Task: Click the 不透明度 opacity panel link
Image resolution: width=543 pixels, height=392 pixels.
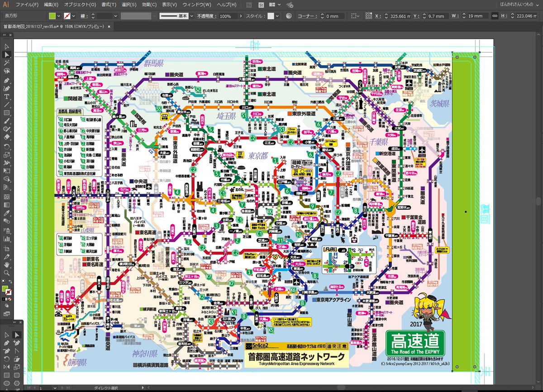Action: [x=207, y=16]
